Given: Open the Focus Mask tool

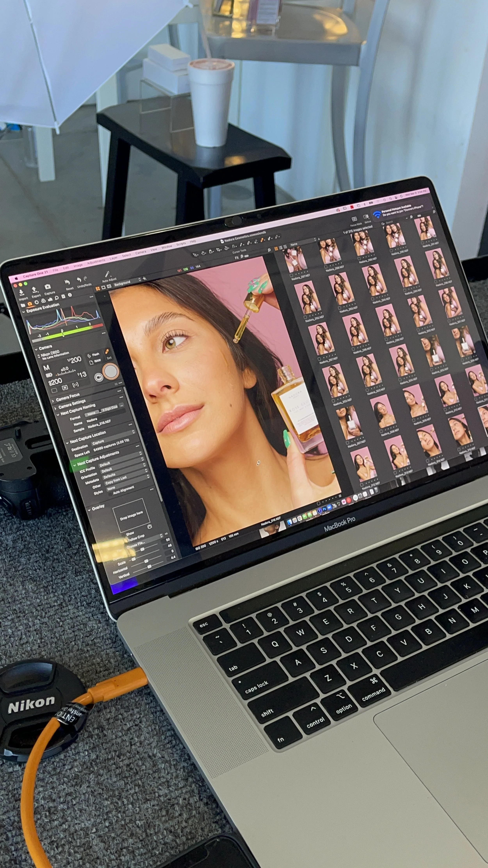Looking at the screenshot, I should click(x=354, y=219).
